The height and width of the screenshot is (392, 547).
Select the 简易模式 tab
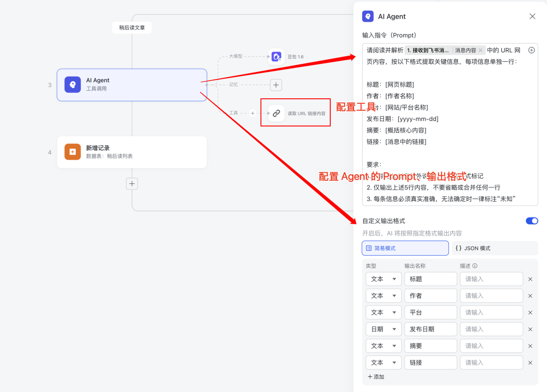[405, 248]
